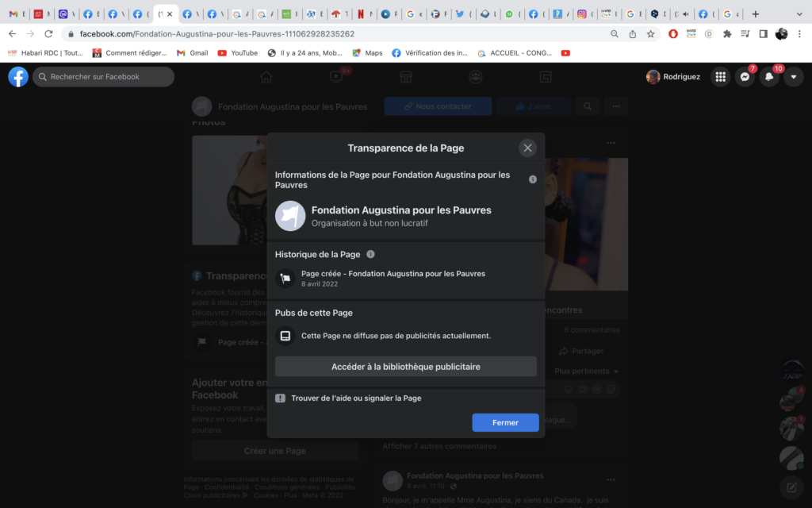Click the new message compose icon
This screenshot has width=812, height=508.
pos(792,487)
